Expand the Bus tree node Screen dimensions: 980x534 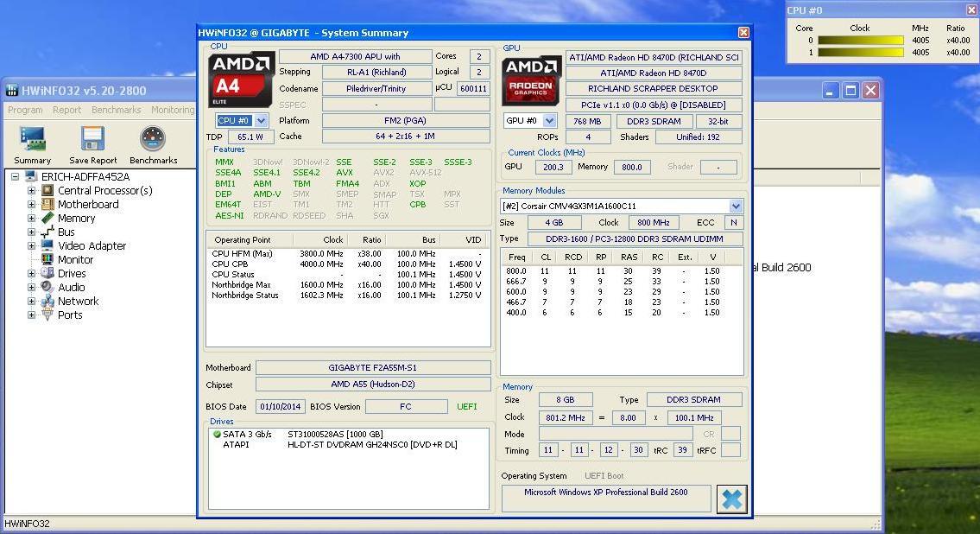pyautogui.click(x=31, y=232)
